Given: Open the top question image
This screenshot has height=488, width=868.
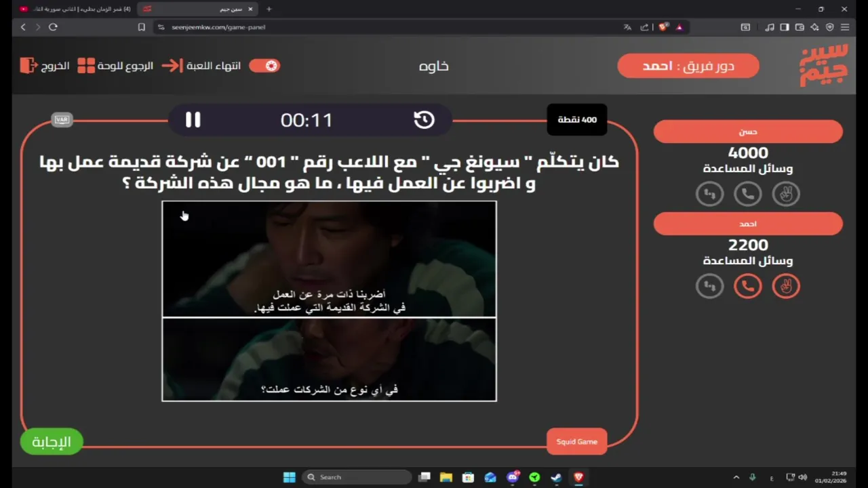Looking at the screenshot, I should [x=329, y=259].
